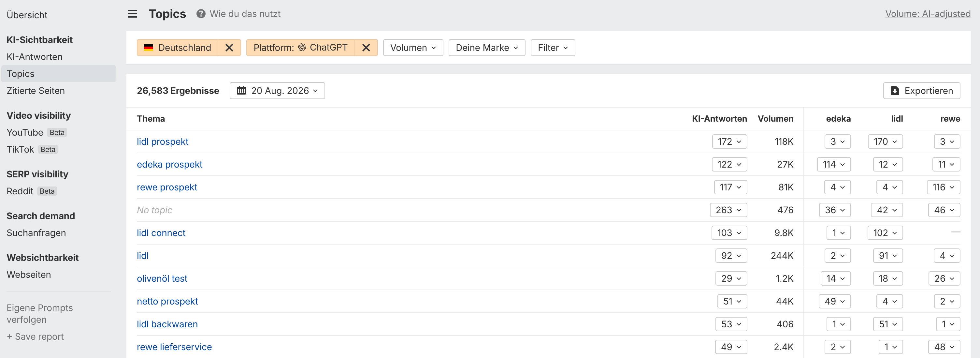980x358 pixels.
Task: Open the Deine Marke dropdown
Action: [x=486, y=48]
